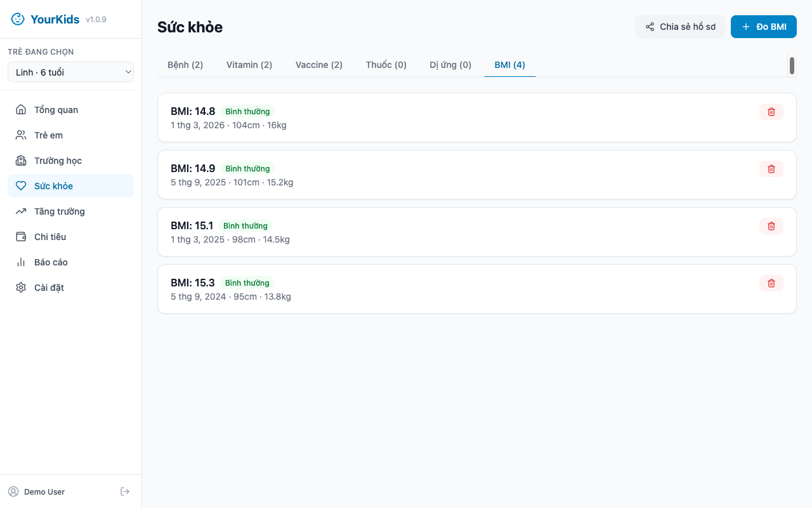Click the gear icon beside Cài đặt
The width and height of the screenshot is (812, 508).
21,288
